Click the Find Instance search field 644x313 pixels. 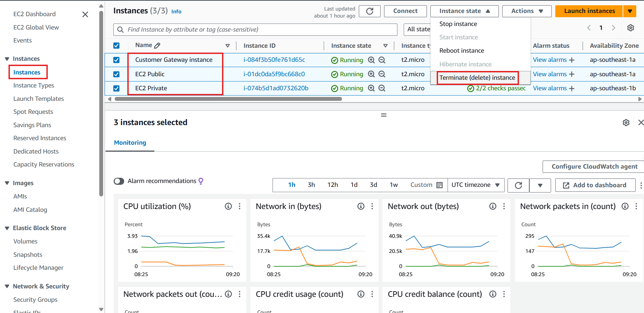[255, 30]
